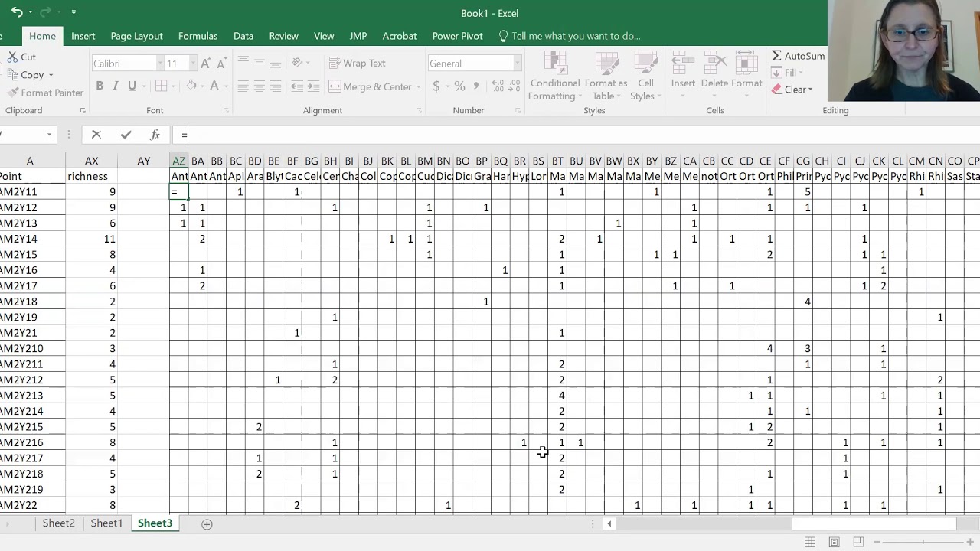Decrease font size with smaller A

click(x=220, y=64)
